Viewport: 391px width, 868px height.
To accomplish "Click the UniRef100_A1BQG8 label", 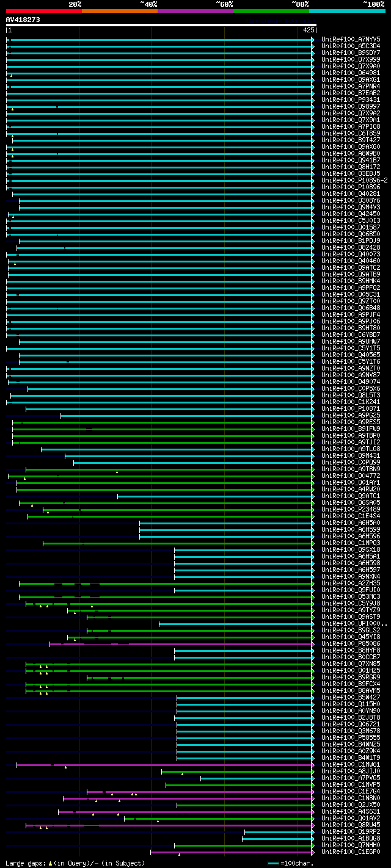I will tap(351, 838).
